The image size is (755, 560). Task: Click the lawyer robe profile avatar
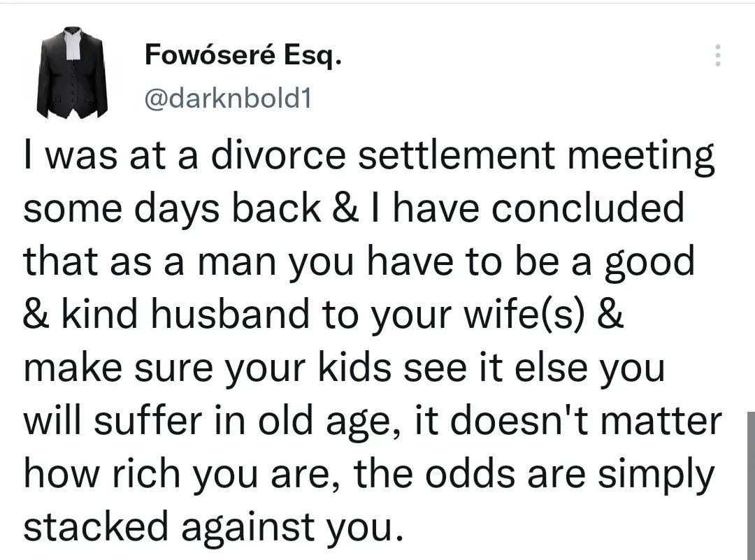72,73
